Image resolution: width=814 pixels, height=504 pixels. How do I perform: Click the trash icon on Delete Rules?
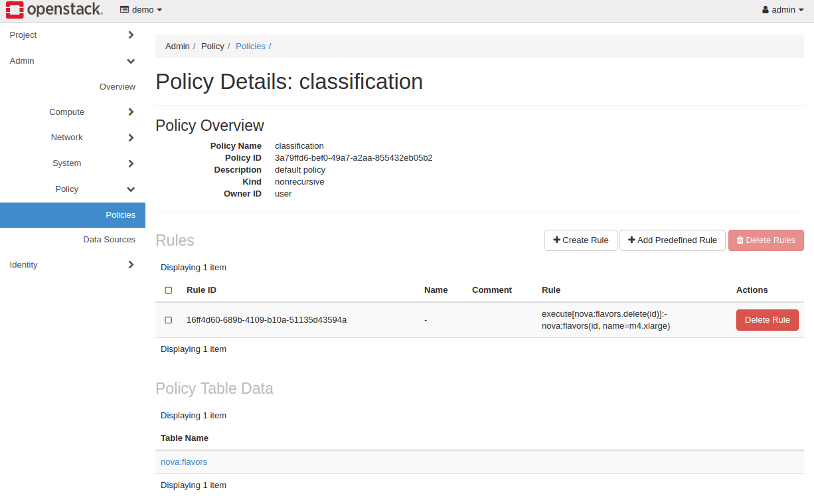[x=740, y=240]
